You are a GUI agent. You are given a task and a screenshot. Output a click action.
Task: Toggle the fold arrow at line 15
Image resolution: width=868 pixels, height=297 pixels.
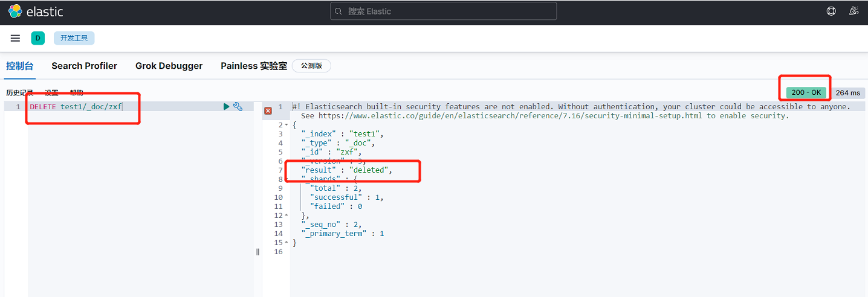tap(287, 243)
